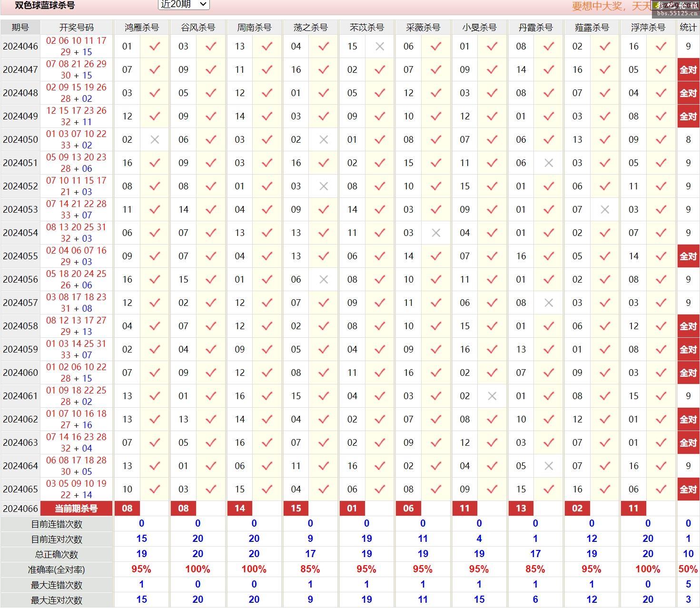Click the 统计 column header

[688, 28]
